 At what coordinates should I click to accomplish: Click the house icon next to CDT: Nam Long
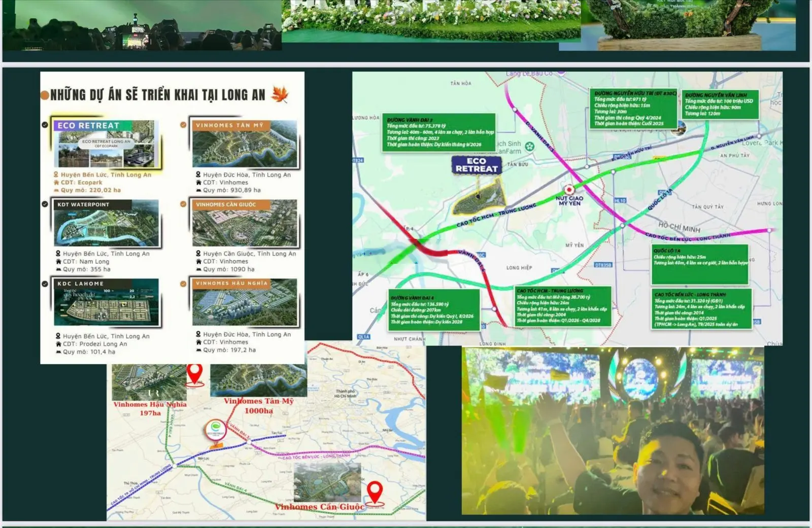point(58,261)
